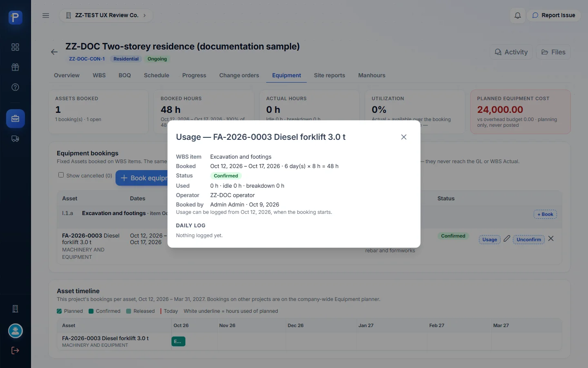The height and width of the screenshot is (368, 588).
Task: Open the help question mark sidebar icon
Action: click(x=15, y=87)
